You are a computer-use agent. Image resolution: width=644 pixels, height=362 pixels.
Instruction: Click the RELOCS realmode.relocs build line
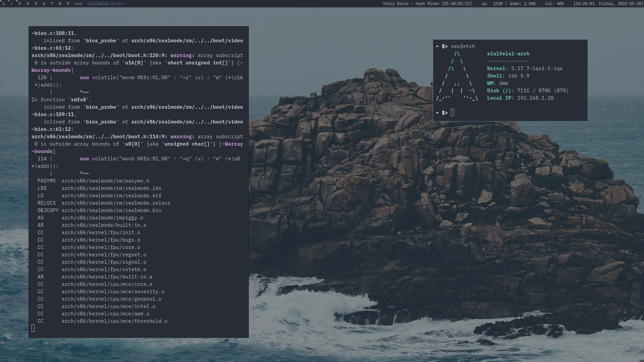pyautogui.click(x=104, y=203)
